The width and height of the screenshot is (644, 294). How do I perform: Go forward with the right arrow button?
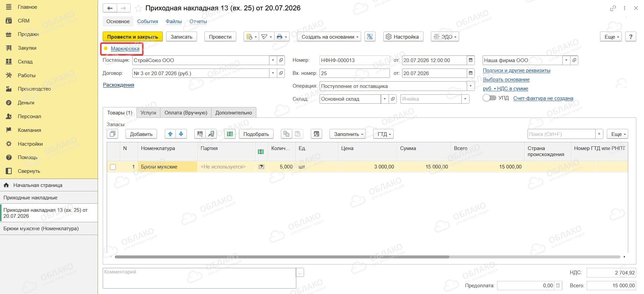123,8
